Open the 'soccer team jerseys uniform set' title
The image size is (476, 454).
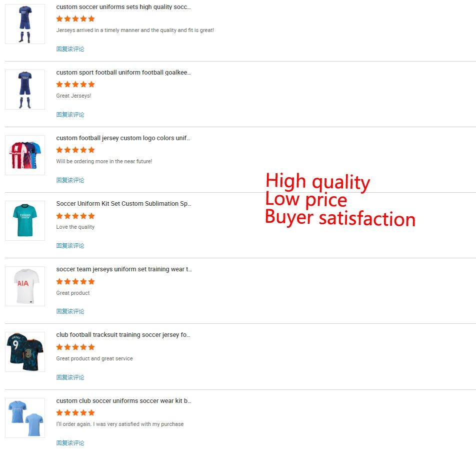pos(124,269)
